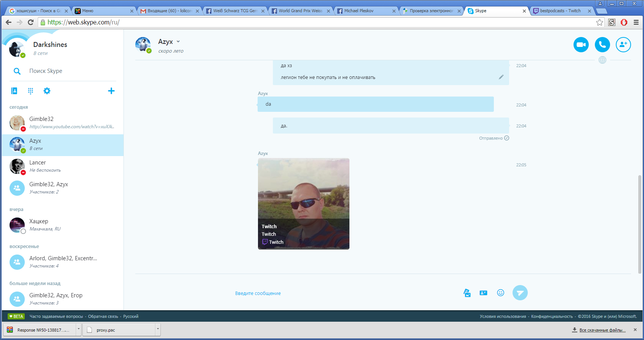The image size is (644, 340).
Task: Close the downloads bar
Action: click(x=635, y=330)
